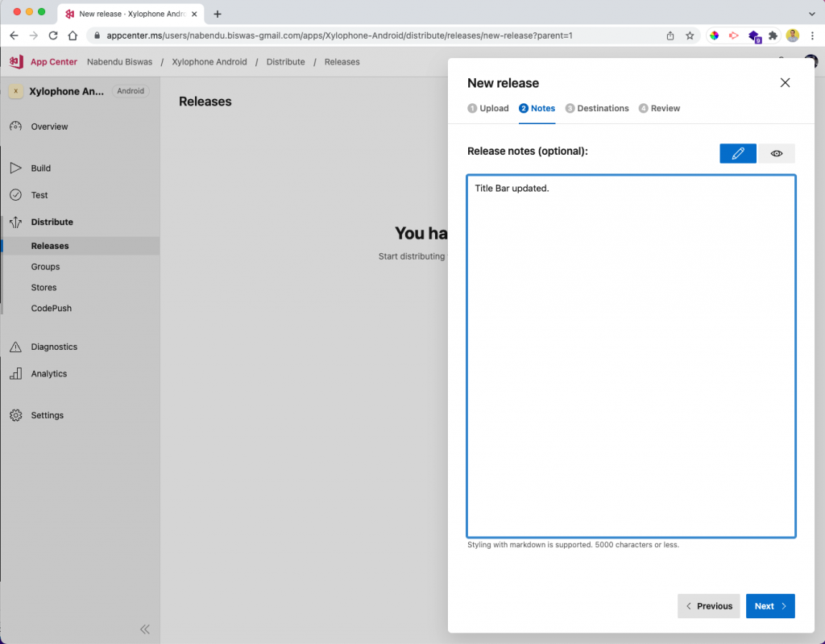Screen dimensions: 825x644
Task: Click the Xylophone An... app name
Action: (66, 91)
